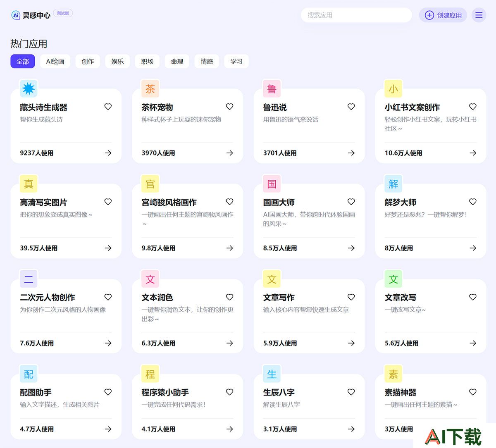The image size is (496, 448).
Task: Click the 文本润色 pink 文 icon
Action: 150,279
